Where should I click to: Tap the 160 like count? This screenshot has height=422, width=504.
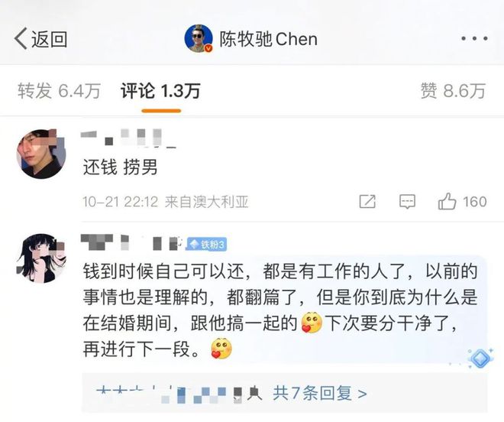tap(474, 202)
